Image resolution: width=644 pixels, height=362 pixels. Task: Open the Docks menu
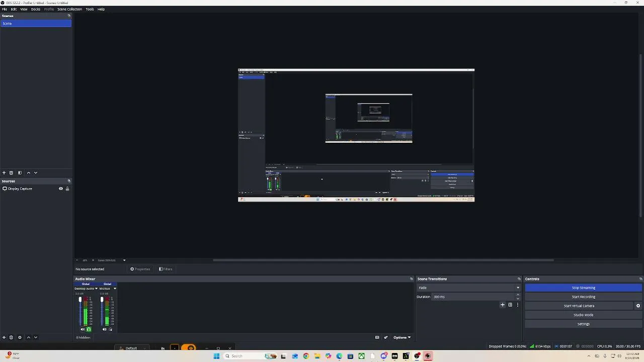coord(36,9)
